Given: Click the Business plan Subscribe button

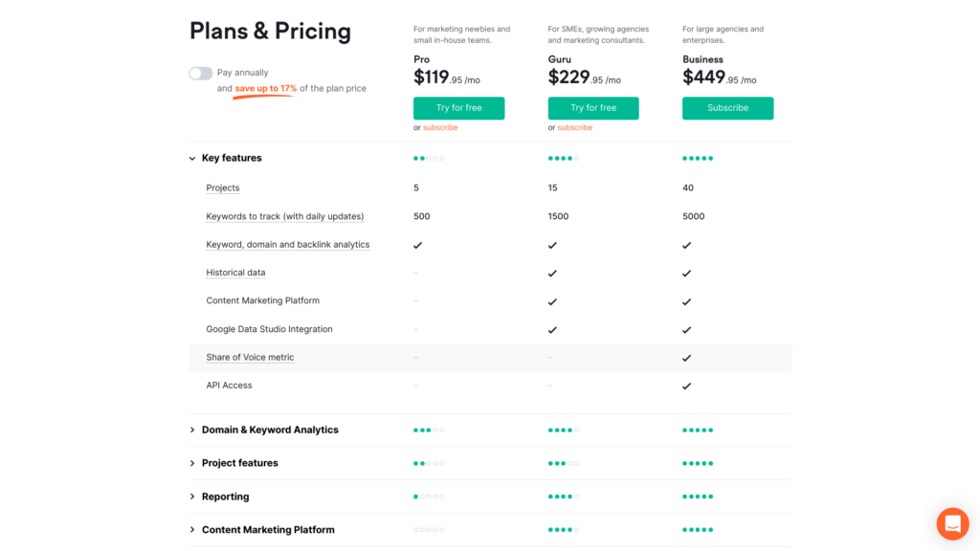Looking at the screenshot, I should tap(727, 108).
